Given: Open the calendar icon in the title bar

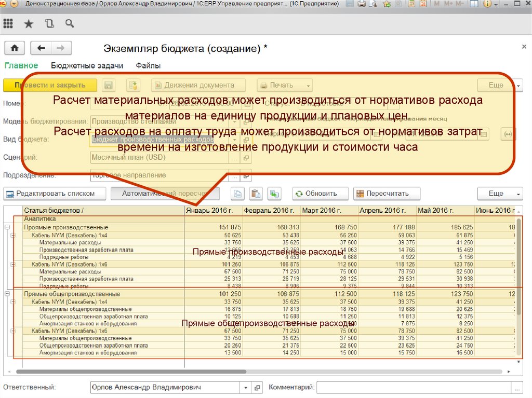Looking at the screenshot, I should tap(422, 4).
